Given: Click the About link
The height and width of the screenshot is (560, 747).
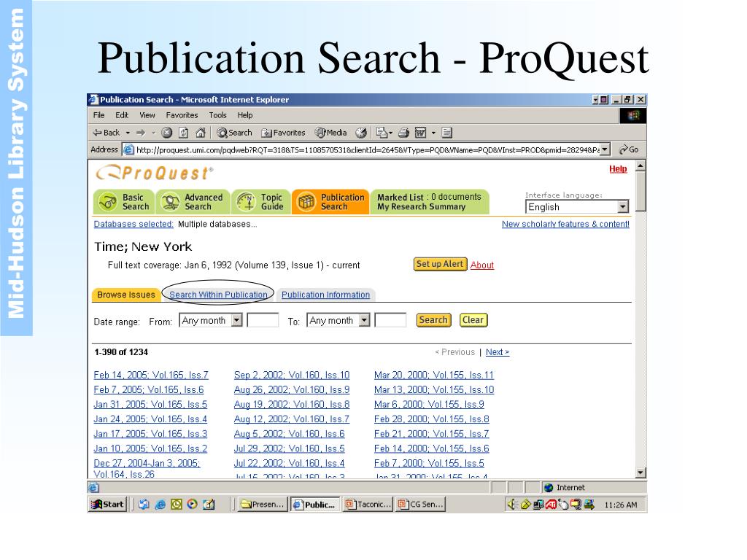Looking at the screenshot, I should coord(482,265).
